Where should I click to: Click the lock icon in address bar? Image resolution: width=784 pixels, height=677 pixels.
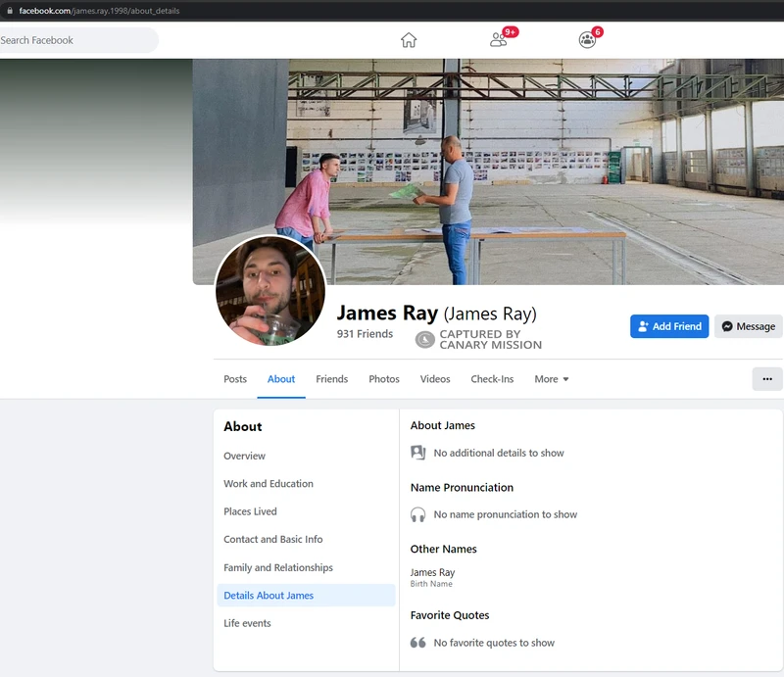coord(10,11)
